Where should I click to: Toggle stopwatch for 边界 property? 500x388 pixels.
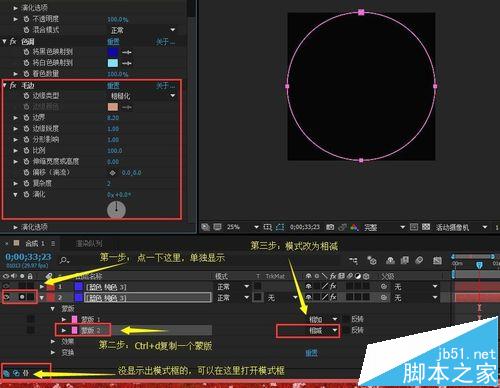click(x=26, y=117)
